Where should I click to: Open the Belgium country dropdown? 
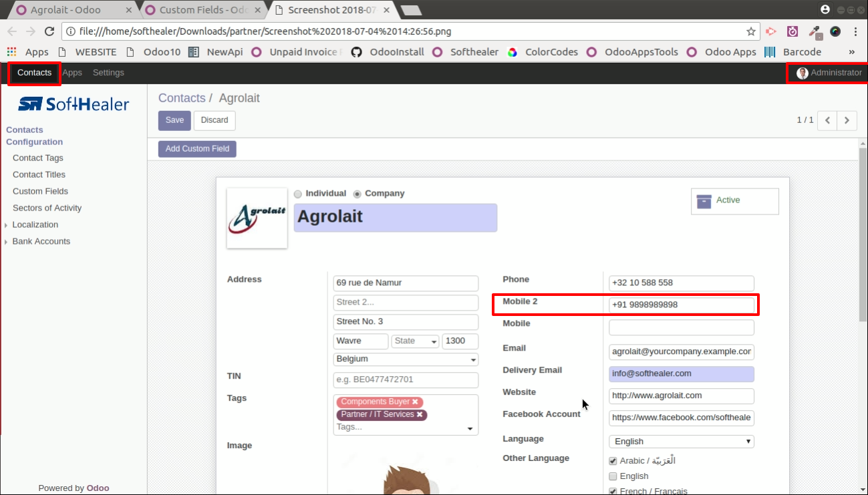pyautogui.click(x=406, y=359)
